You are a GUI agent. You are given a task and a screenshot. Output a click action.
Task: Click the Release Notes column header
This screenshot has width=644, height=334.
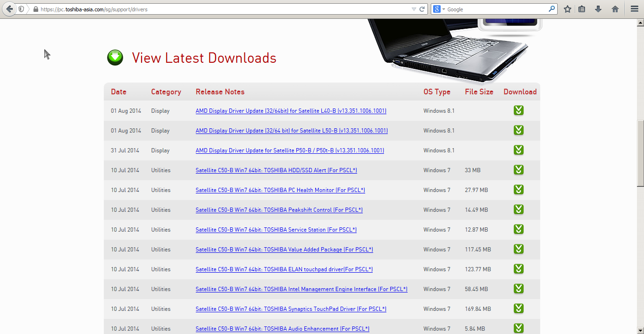click(220, 92)
